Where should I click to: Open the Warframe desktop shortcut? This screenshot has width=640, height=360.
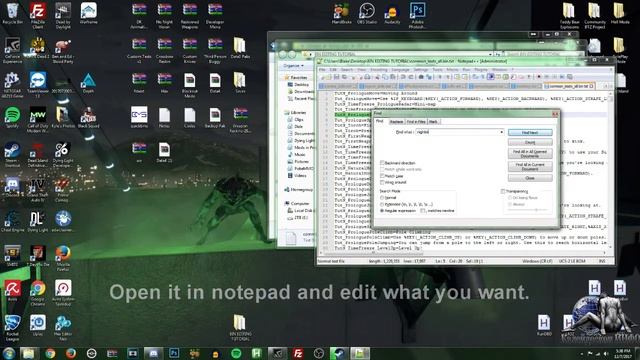pyautogui.click(x=88, y=13)
